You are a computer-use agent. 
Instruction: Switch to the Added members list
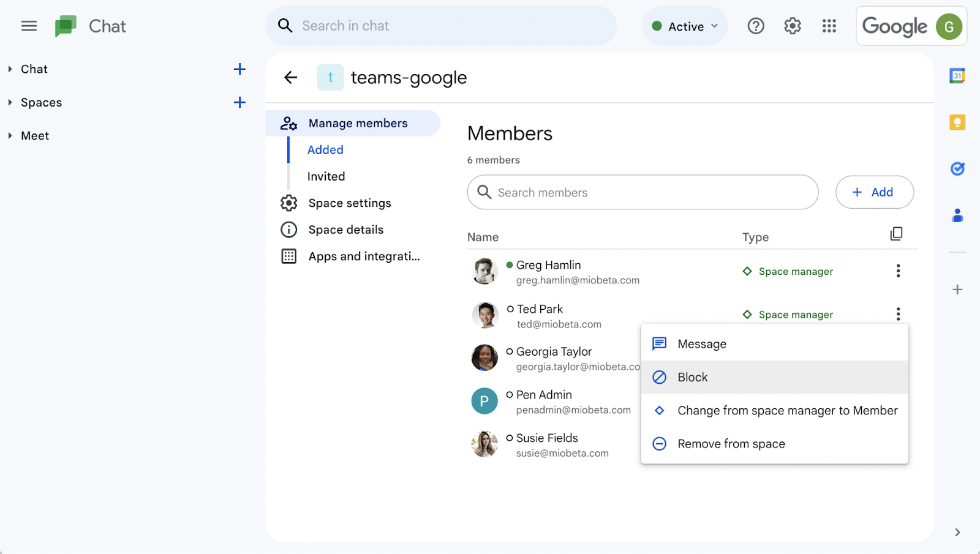325,150
